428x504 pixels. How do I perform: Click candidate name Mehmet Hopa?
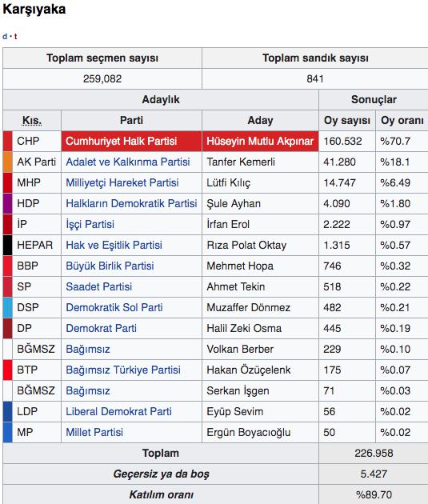coord(240,266)
